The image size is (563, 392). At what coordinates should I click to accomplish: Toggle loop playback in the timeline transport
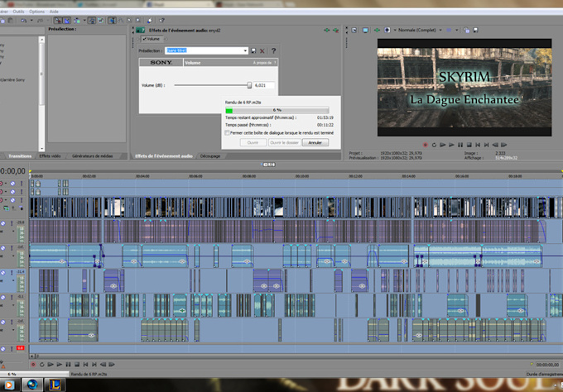coord(41,365)
